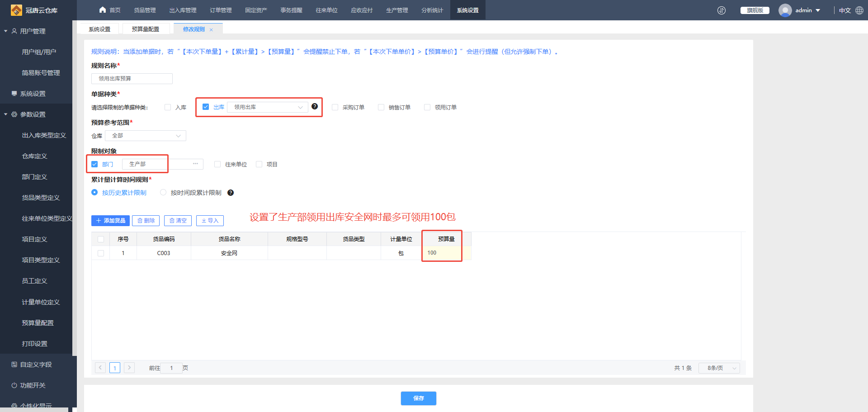Close the 修改规则 tab

coord(211,29)
